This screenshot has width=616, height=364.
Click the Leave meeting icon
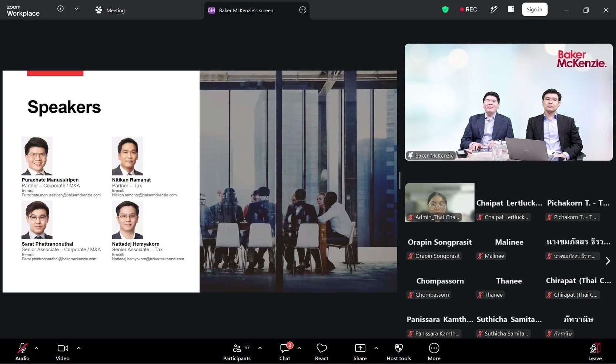click(x=595, y=348)
